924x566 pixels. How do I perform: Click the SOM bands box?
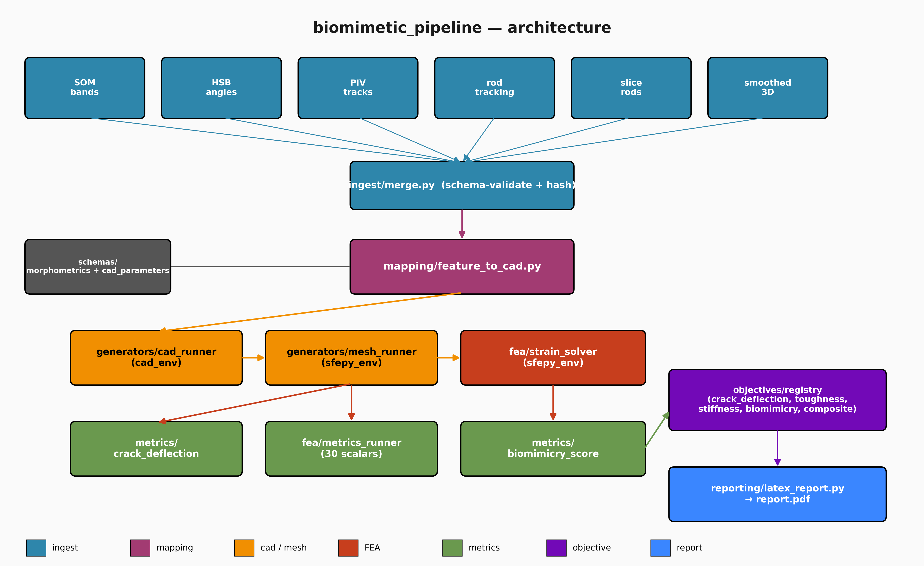click(x=85, y=88)
